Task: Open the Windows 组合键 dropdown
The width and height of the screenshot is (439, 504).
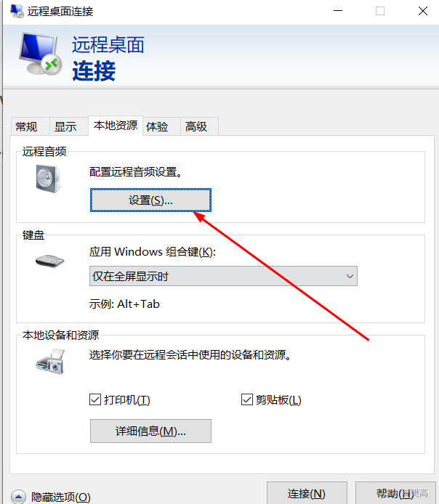Action: tap(223, 276)
